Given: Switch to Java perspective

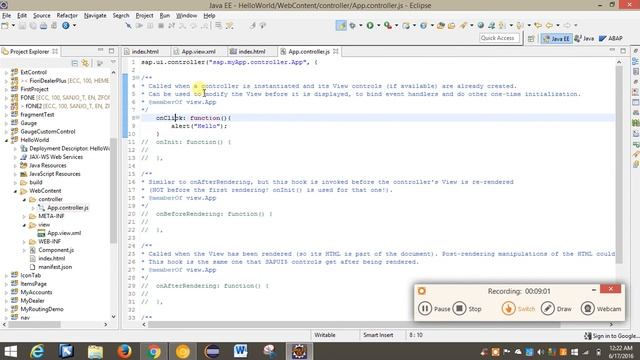Looking at the screenshot, I should click(x=584, y=39).
